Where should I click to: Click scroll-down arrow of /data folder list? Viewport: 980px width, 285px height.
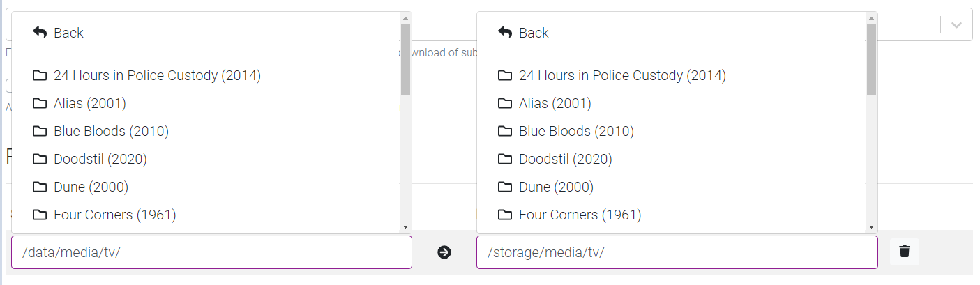click(405, 226)
